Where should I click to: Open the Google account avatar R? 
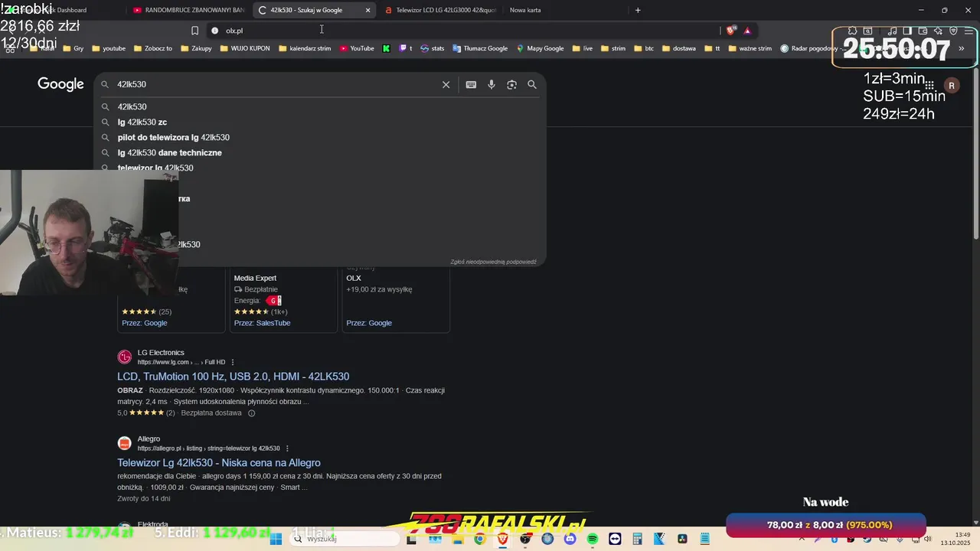tap(952, 86)
